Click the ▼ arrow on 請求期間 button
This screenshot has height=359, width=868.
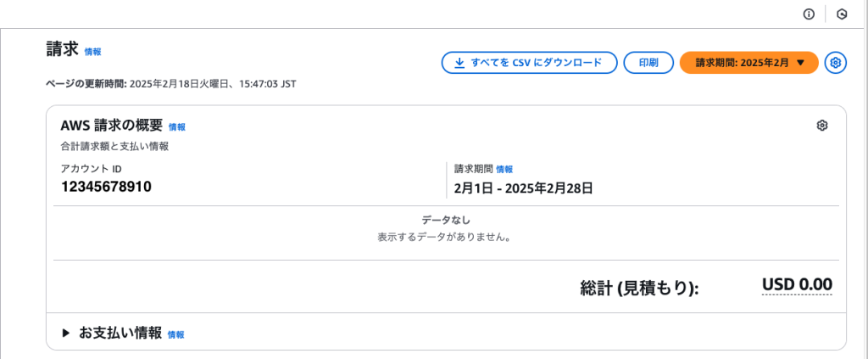(800, 63)
